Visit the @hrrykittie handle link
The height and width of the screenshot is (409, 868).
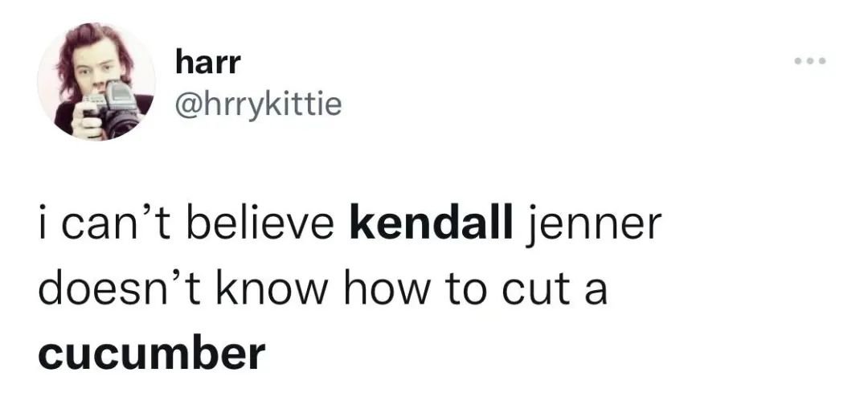pyautogui.click(x=258, y=104)
